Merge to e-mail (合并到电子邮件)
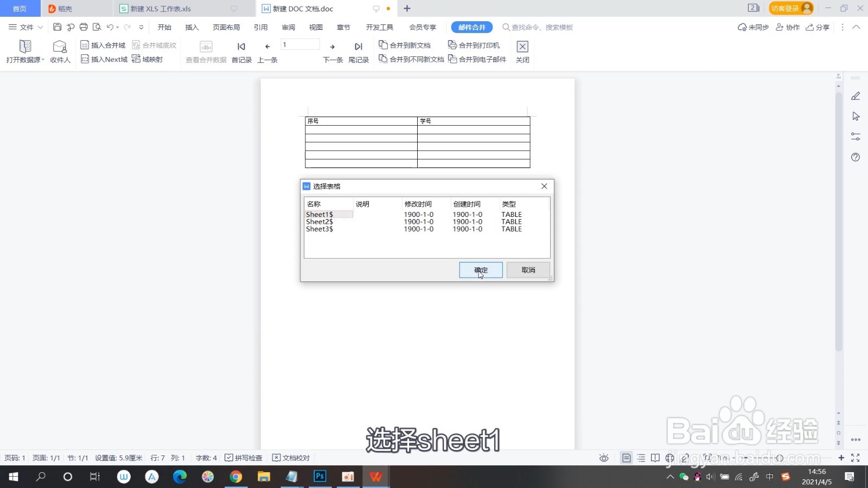Viewport: 868px width, 488px height. (477, 60)
